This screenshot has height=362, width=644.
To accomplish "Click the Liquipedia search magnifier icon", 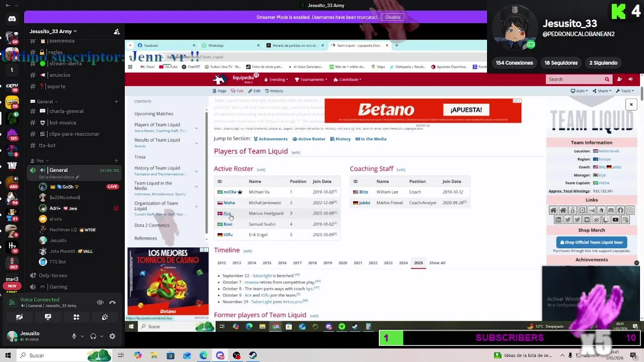I will (x=607, y=79).
